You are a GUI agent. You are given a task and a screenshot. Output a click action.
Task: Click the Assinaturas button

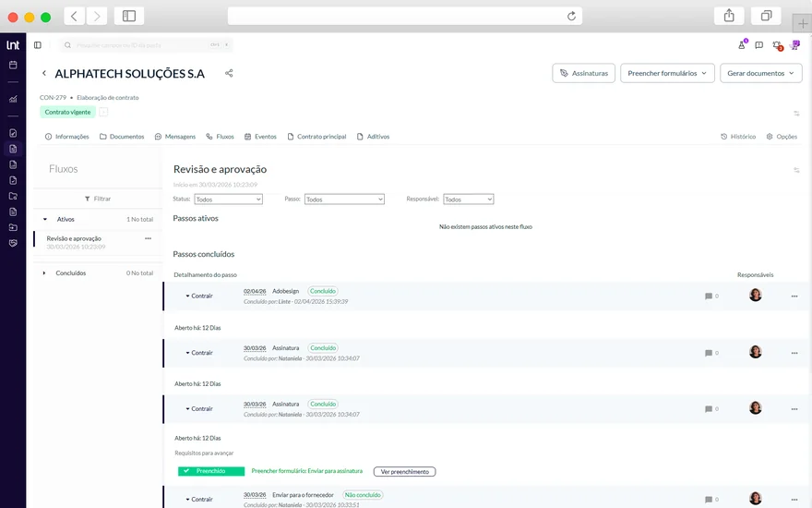pyautogui.click(x=583, y=73)
